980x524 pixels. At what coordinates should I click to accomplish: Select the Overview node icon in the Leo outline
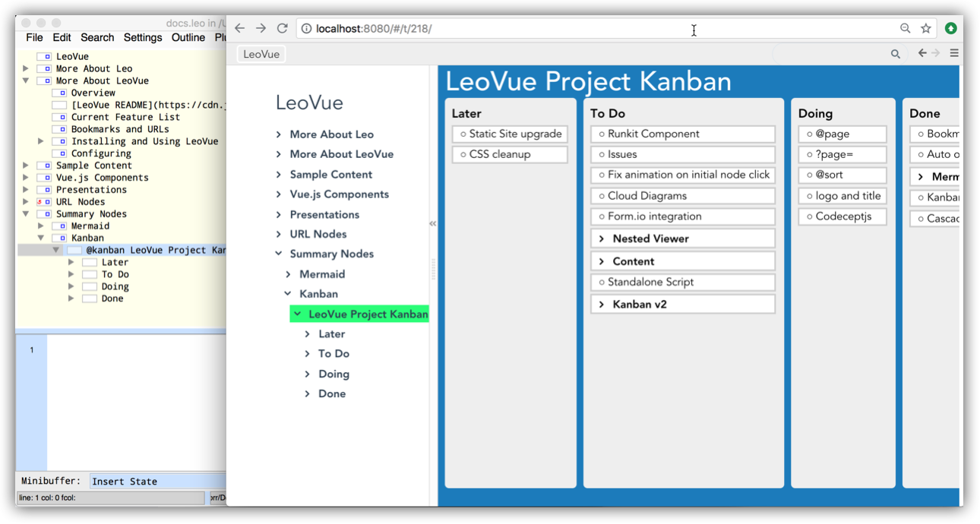click(x=59, y=93)
